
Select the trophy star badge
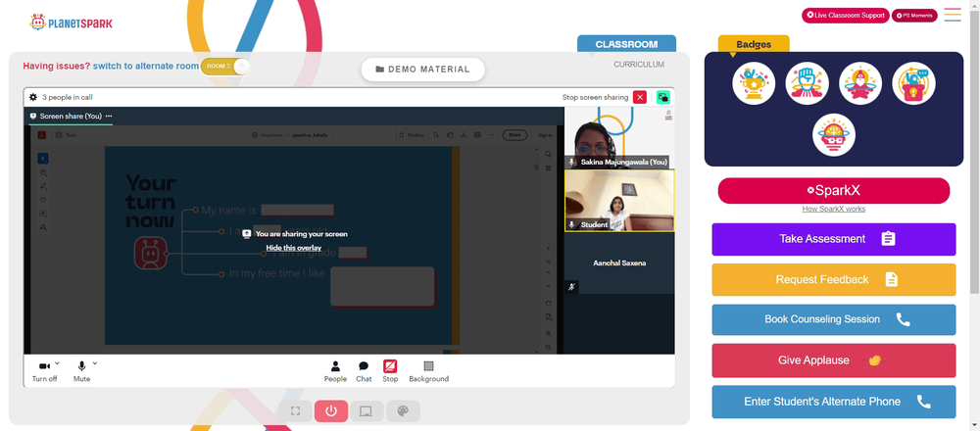point(754,83)
